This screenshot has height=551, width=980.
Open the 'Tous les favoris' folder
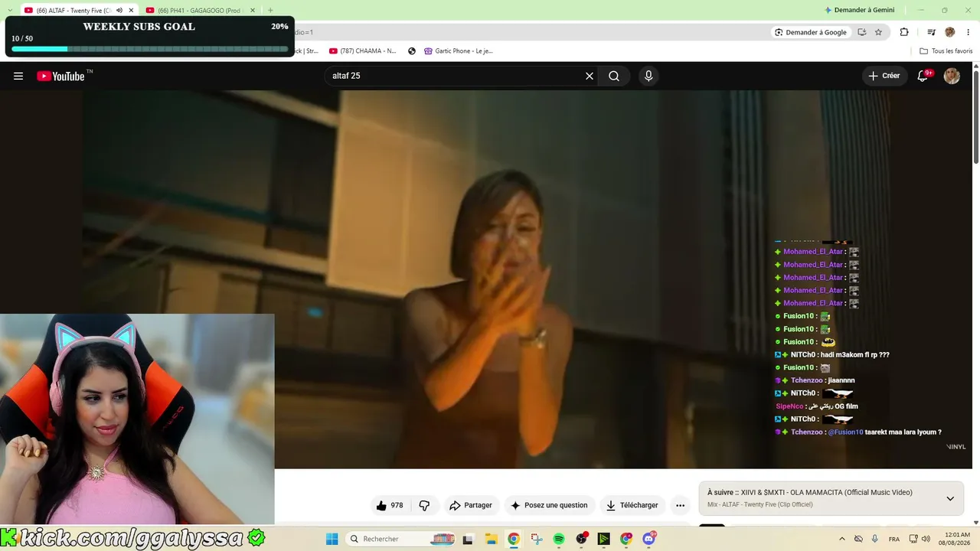946,51
